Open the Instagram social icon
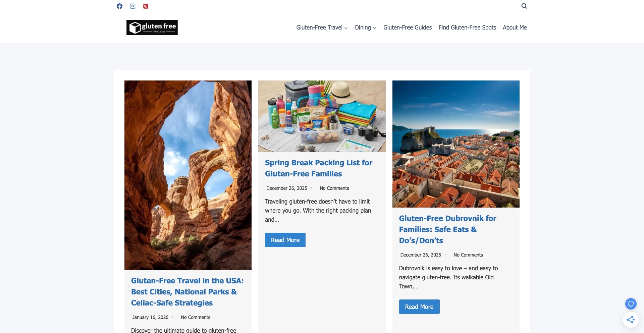This screenshot has width=644, height=333. pos(132,6)
